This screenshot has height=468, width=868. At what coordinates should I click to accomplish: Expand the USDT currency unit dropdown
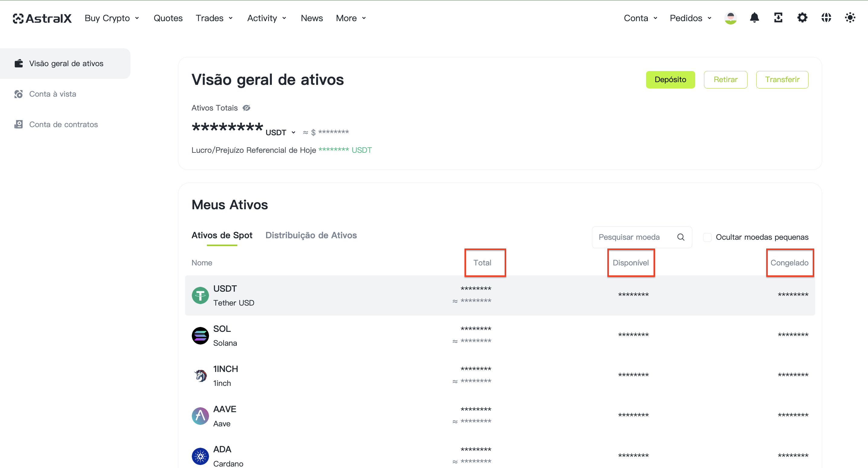(x=280, y=133)
